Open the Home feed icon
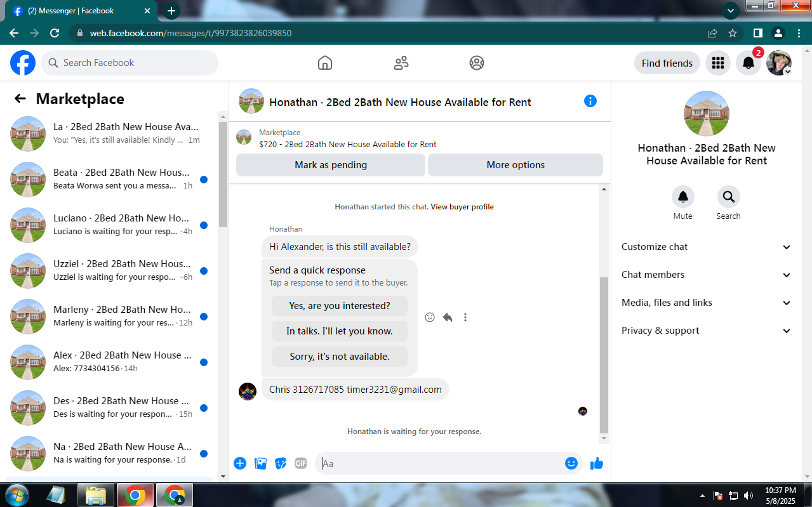The image size is (812, 507). 325,63
